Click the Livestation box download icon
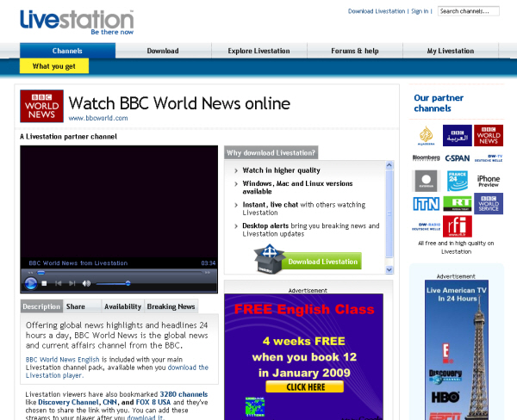517x420 pixels. tap(269, 259)
